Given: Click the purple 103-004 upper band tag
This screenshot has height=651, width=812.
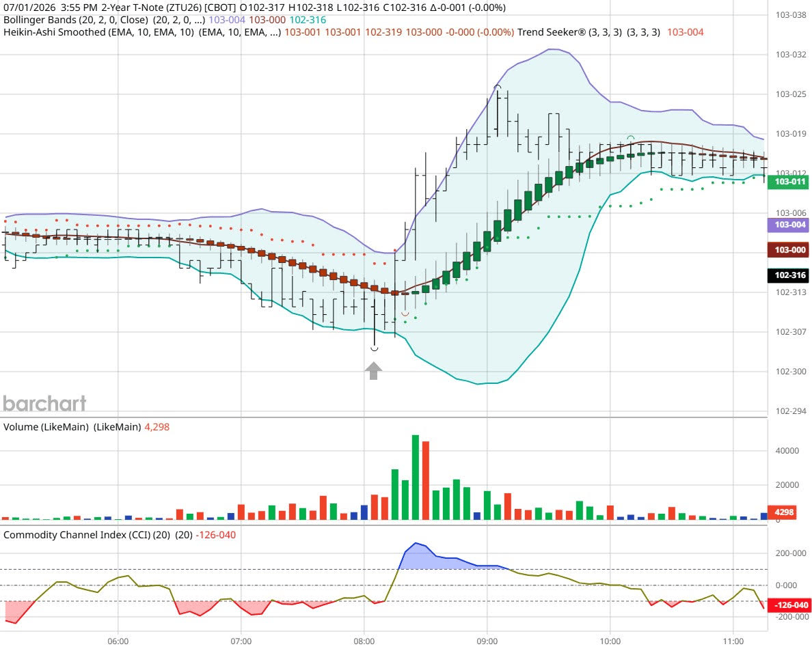Looking at the screenshot, I should click(787, 225).
